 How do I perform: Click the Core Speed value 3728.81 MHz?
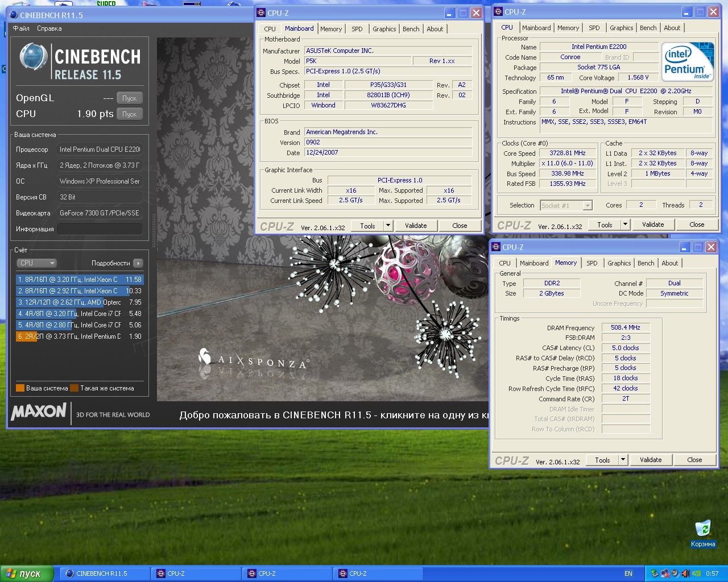click(568, 153)
